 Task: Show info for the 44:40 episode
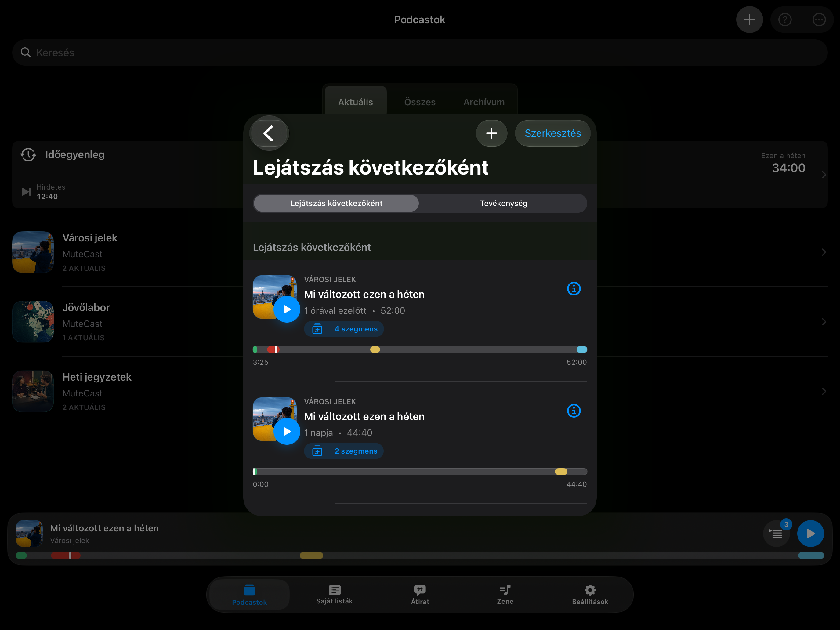coord(574,411)
